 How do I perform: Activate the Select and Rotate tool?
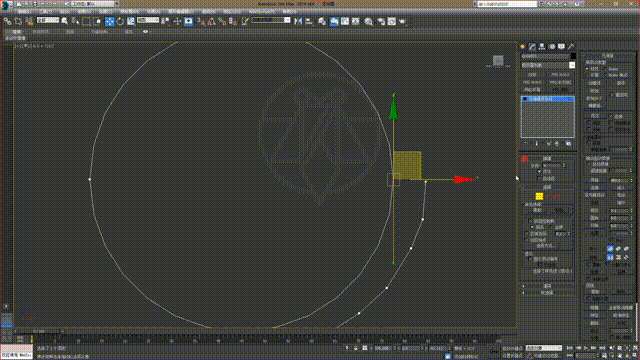click(x=120, y=21)
